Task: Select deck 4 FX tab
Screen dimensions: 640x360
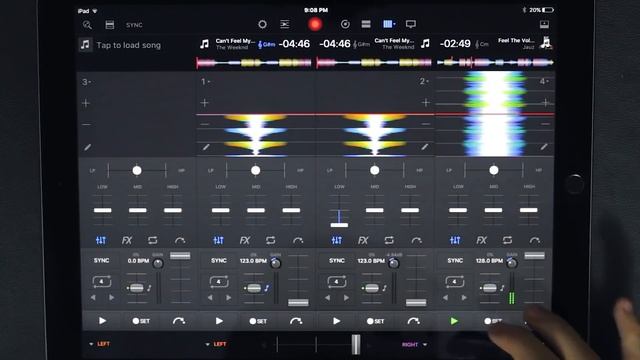Action: 482,240
